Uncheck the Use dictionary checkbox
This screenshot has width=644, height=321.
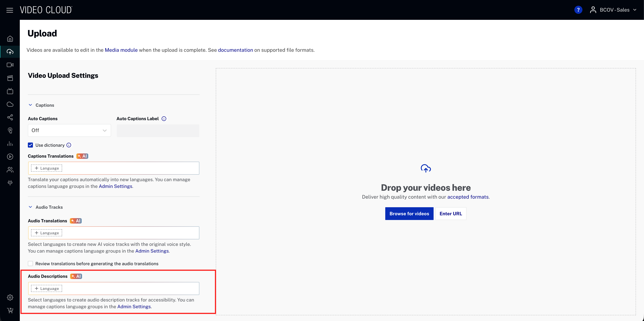point(30,145)
